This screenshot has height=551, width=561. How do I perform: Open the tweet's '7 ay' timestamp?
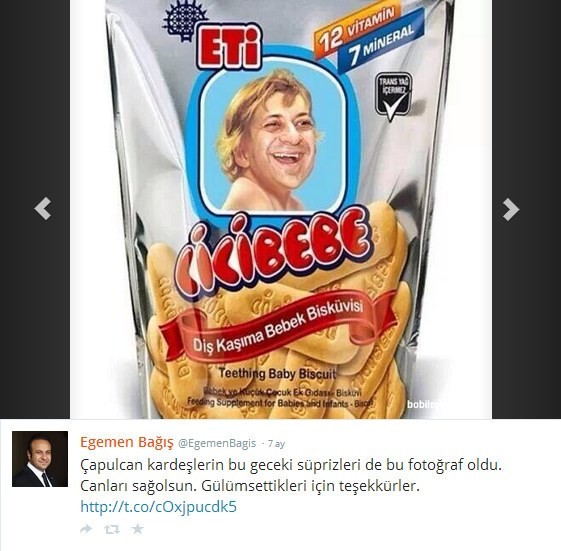(x=276, y=444)
